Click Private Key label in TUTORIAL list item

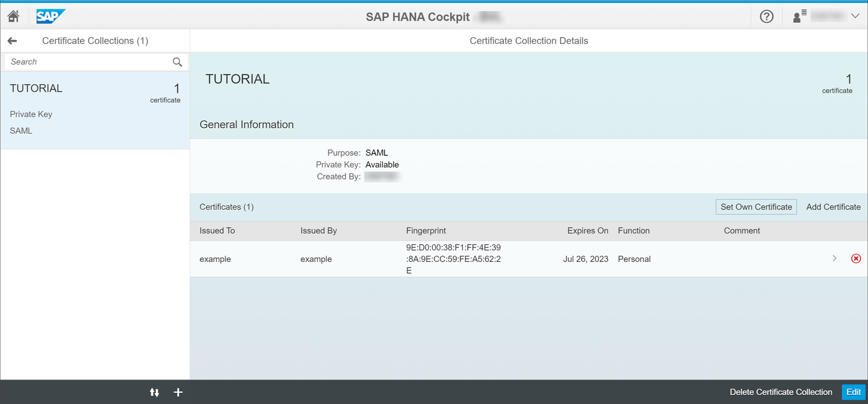(31, 114)
